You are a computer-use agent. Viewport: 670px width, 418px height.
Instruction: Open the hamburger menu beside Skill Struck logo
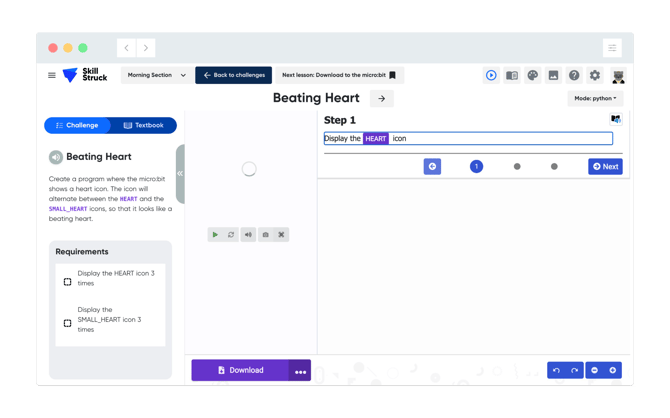coord(52,75)
